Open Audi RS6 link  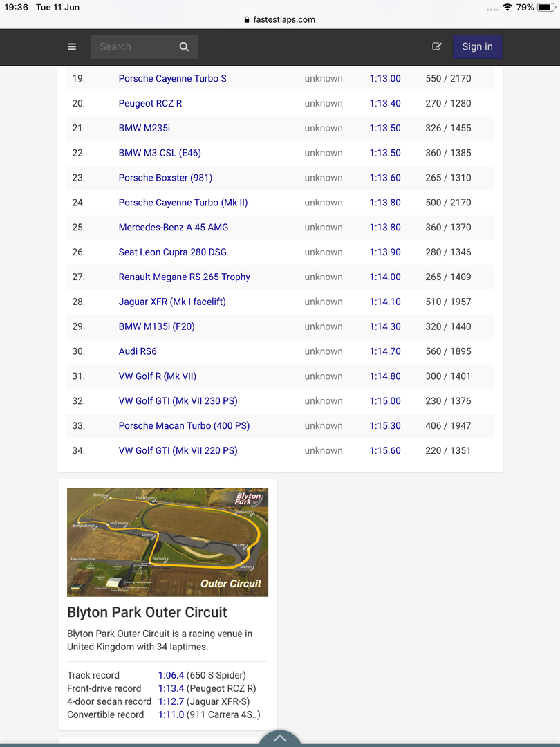(138, 351)
